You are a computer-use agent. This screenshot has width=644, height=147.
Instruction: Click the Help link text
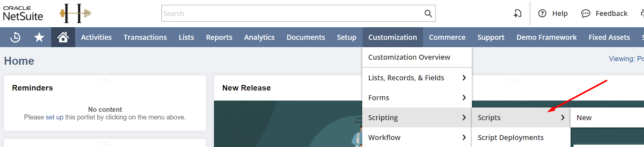click(559, 14)
